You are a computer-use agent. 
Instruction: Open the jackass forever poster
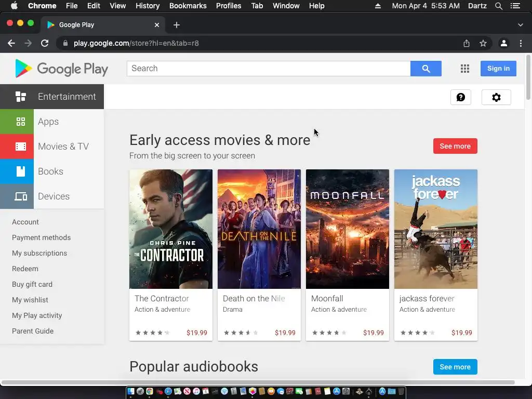point(436,229)
